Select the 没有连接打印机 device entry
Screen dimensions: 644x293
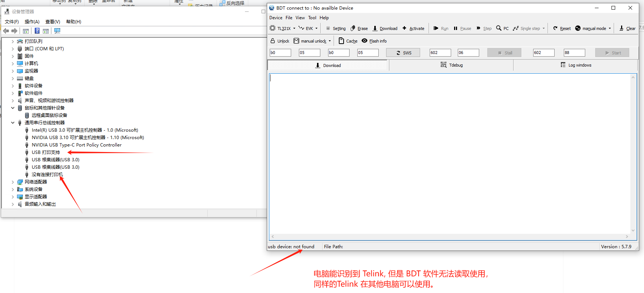point(47,175)
